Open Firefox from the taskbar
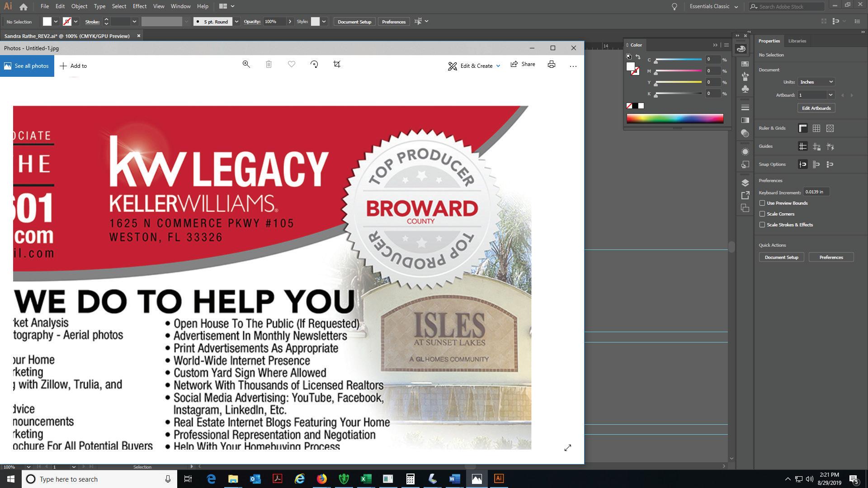The width and height of the screenshot is (868, 488). point(321,479)
